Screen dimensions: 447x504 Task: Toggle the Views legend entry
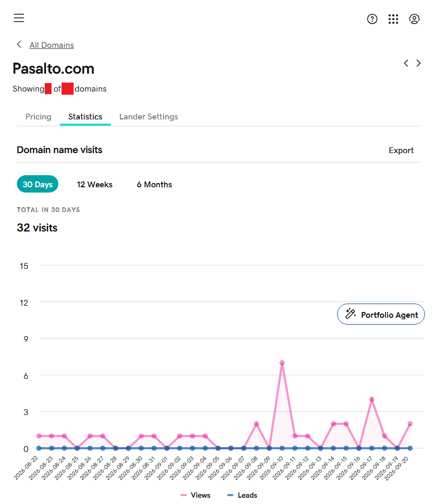tap(196, 496)
